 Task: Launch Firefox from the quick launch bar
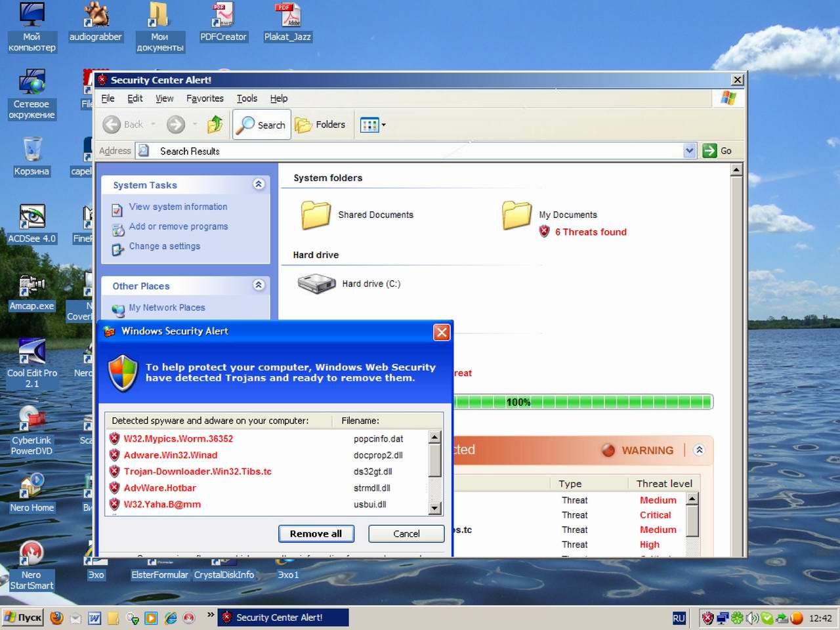[56, 618]
